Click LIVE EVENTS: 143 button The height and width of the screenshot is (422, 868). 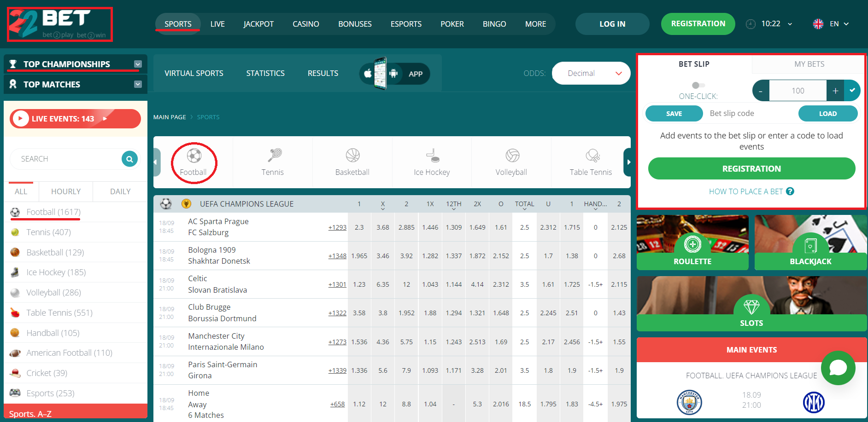[75, 119]
